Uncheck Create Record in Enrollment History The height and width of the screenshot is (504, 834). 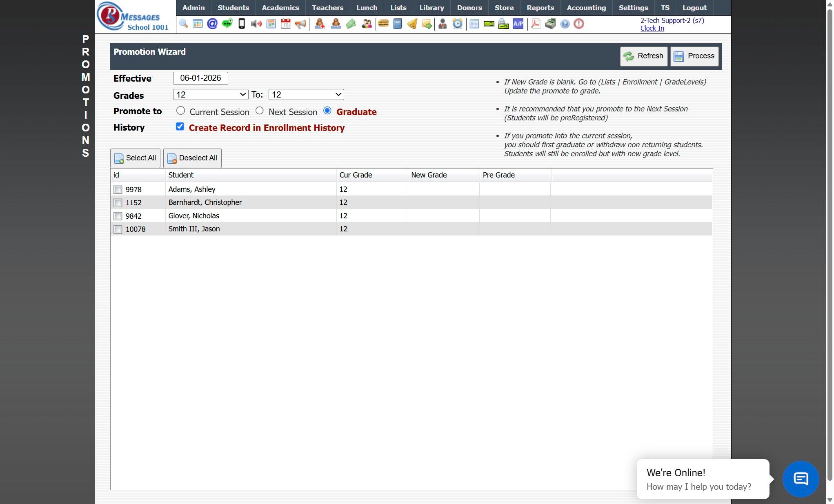point(180,127)
